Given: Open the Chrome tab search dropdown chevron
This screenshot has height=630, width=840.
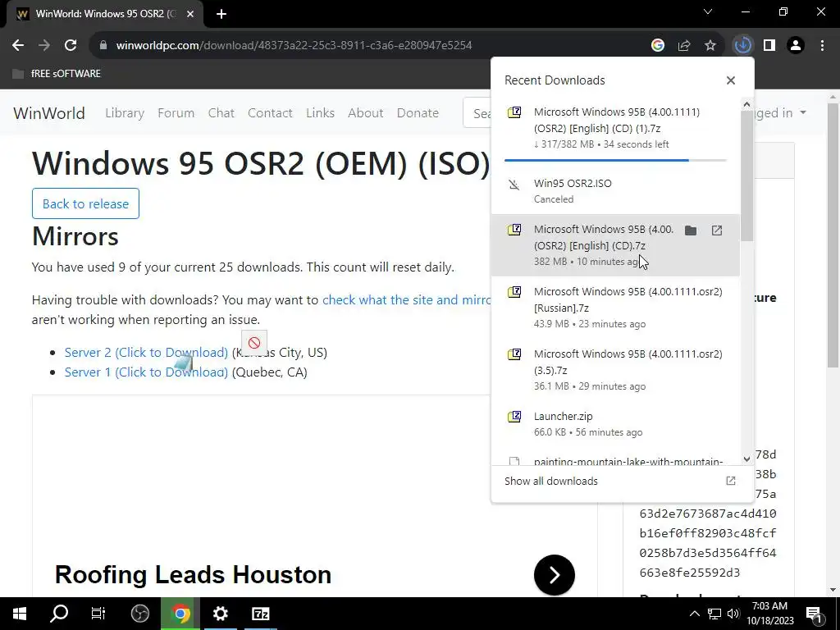Looking at the screenshot, I should click(x=708, y=11).
